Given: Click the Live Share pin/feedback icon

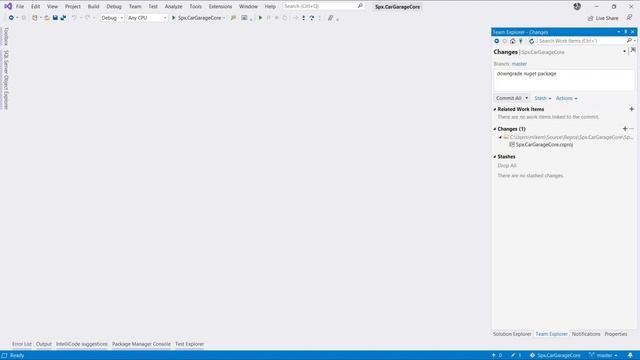Looking at the screenshot, I should coord(629,18).
